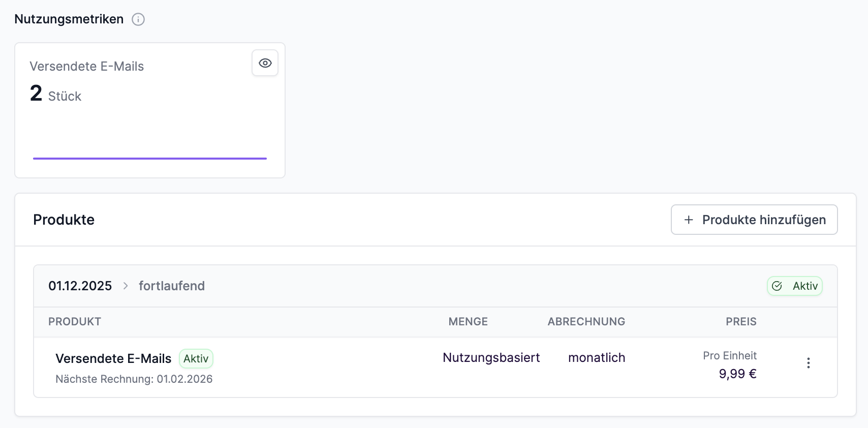Click the Versendete E-Mails metric card title
Viewport: 868px width, 428px height.
tap(87, 66)
